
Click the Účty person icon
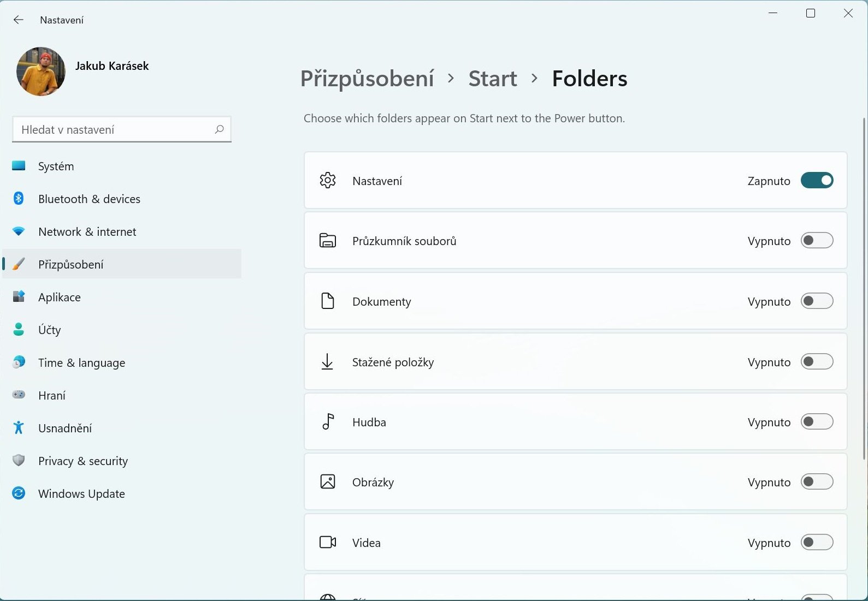click(x=19, y=329)
